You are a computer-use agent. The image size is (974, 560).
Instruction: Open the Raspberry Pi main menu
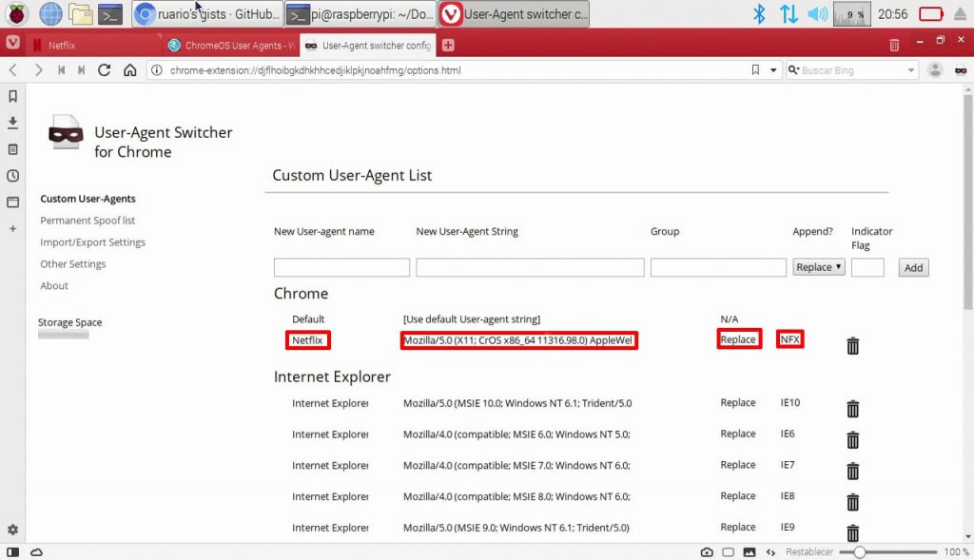17,13
